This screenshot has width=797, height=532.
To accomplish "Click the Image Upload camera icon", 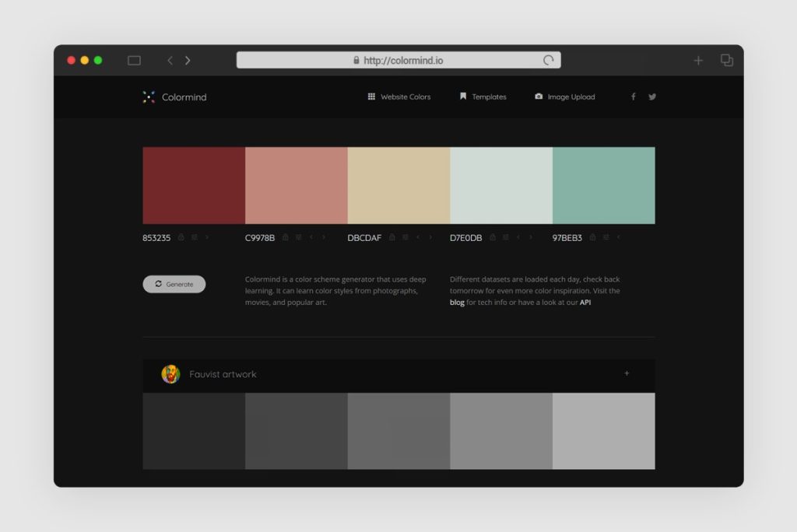I will point(539,96).
